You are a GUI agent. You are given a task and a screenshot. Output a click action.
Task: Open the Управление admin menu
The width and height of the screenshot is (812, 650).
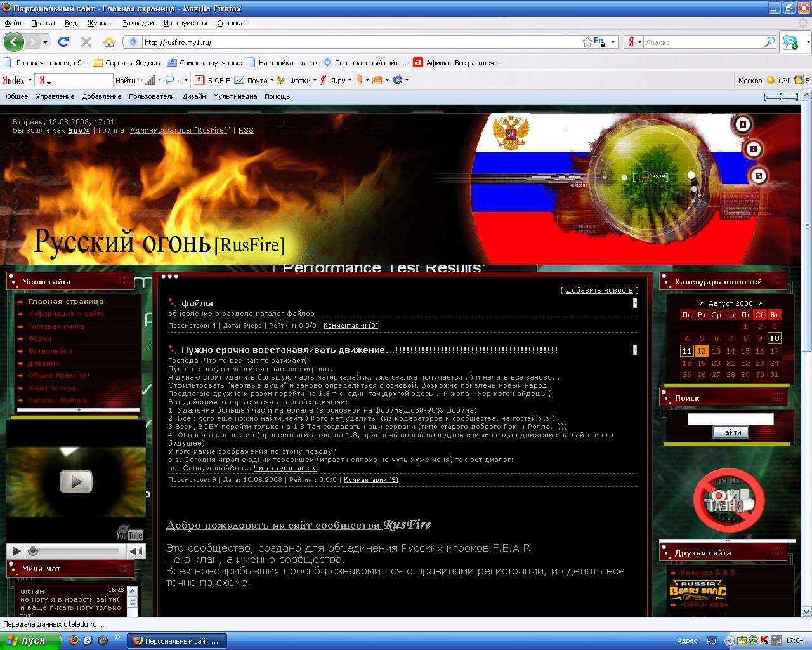click(x=55, y=96)
